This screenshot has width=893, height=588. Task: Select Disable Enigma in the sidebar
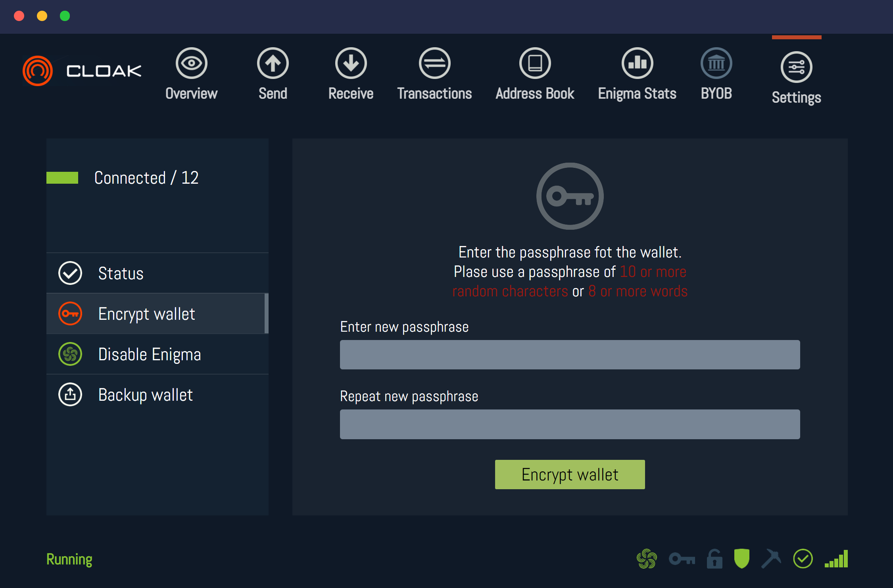click(157, 354)
